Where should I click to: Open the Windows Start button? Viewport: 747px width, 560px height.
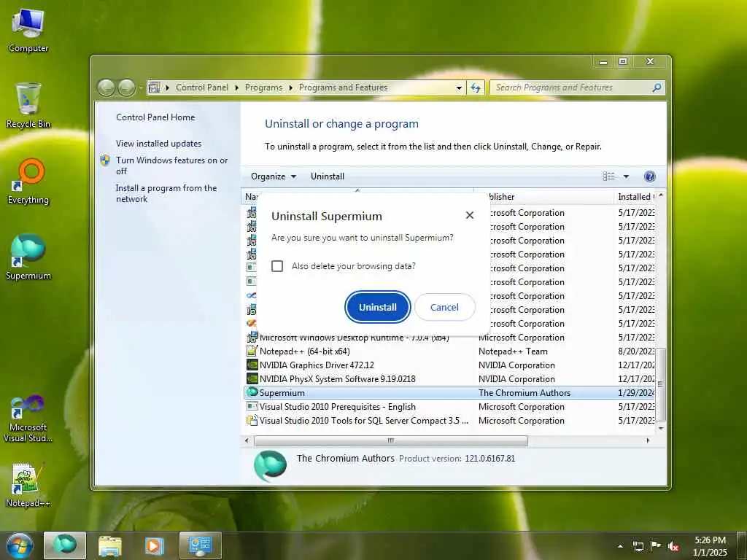coord(20,545)
